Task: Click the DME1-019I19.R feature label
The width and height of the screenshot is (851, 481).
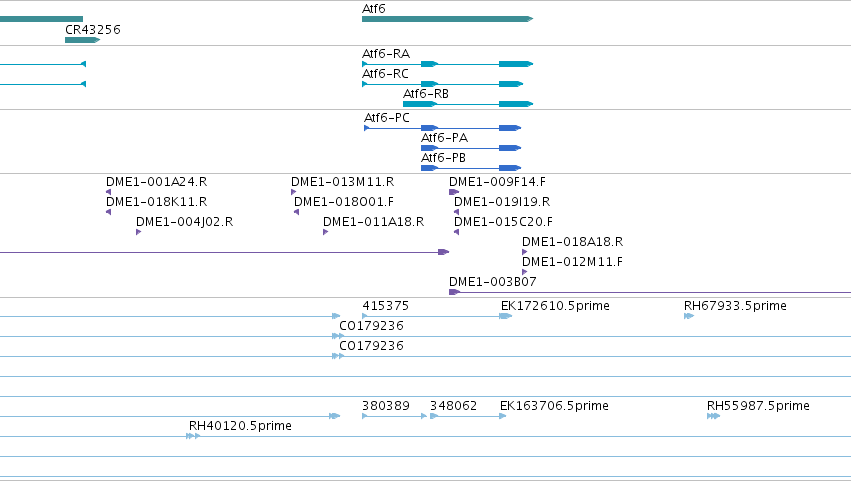Action: coord(502,202)
